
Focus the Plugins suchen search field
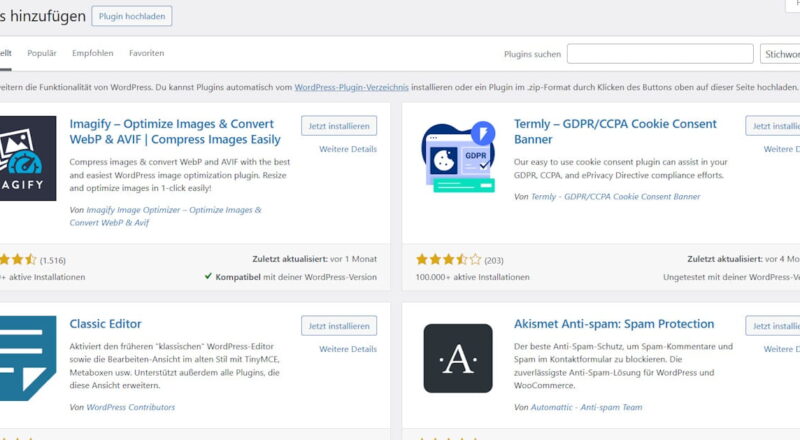(x=660, y=54)
